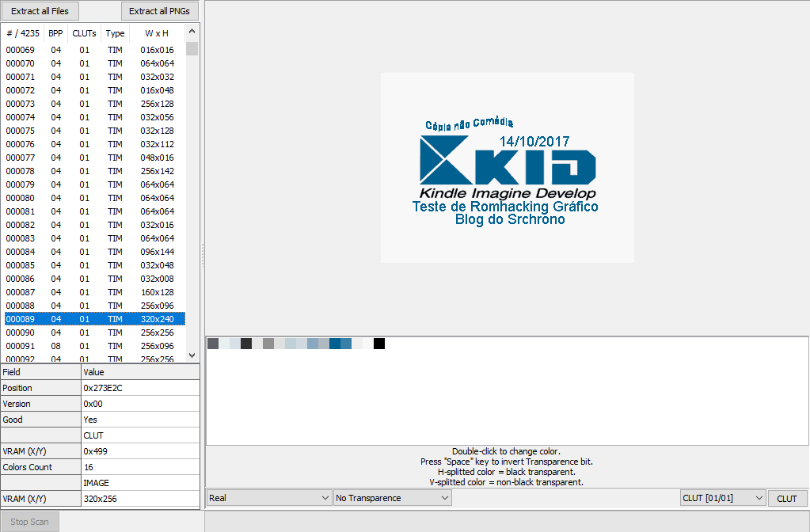
Task: Select file row 000085
Action: point(94,265)
